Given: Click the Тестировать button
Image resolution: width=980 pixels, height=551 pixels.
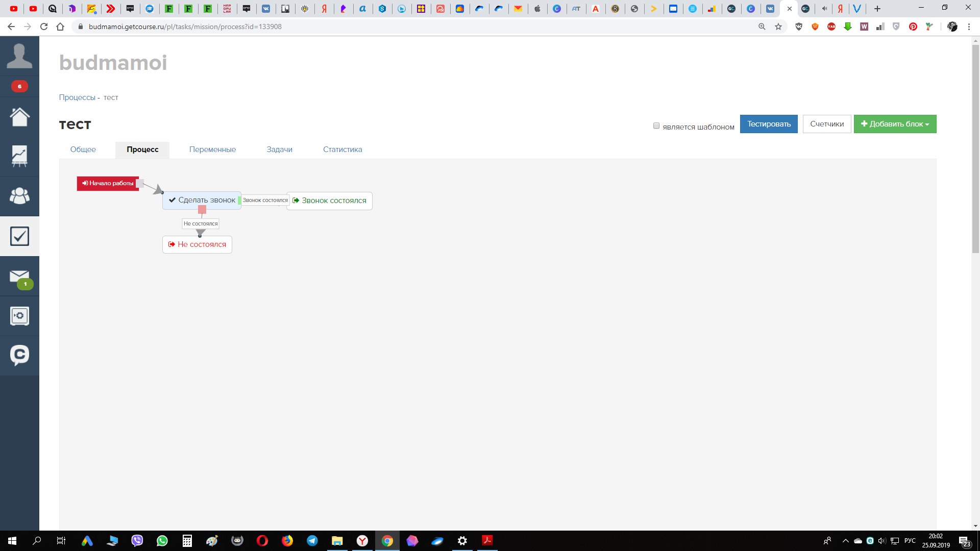Looking at the screenshot, I should point(769,124).
